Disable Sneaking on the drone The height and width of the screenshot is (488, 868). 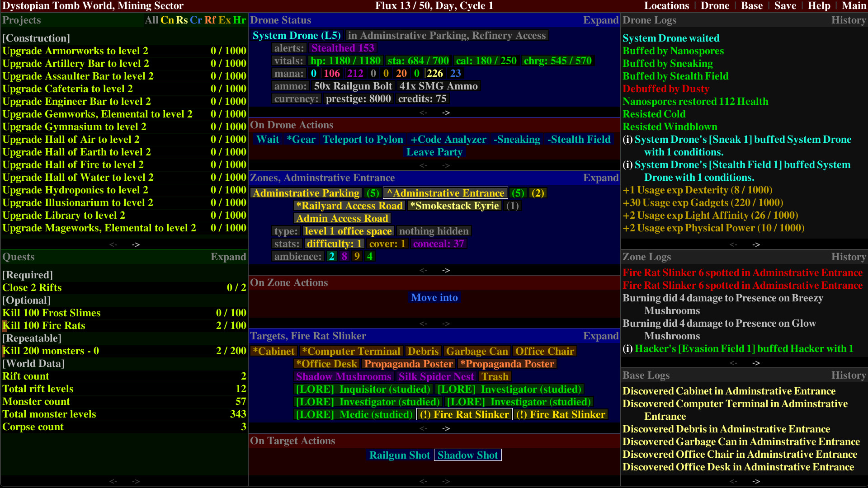[x=517, y=140]
